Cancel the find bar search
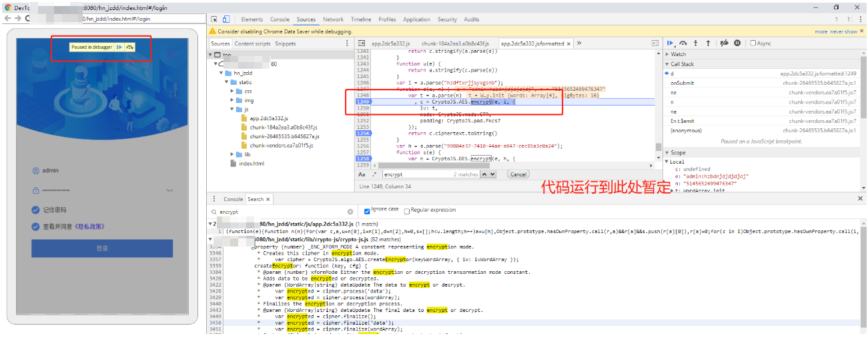This screenshot has width=868, height=338. point(518,174)
